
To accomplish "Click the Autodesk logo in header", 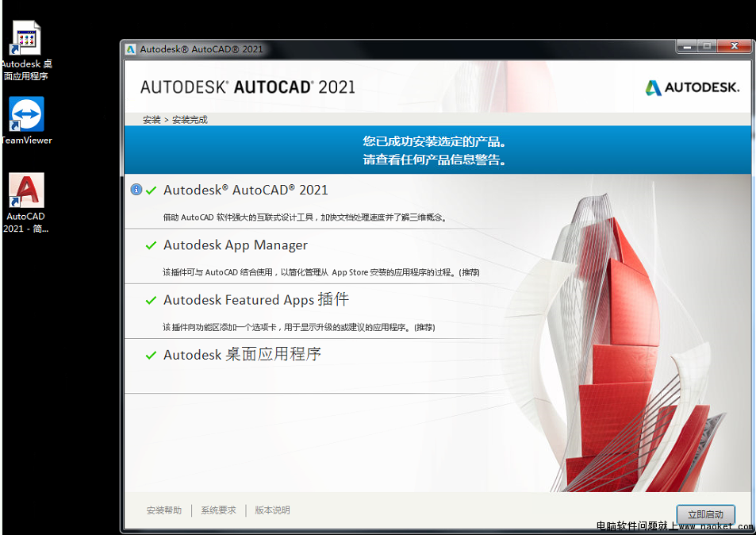I will 692,87.
